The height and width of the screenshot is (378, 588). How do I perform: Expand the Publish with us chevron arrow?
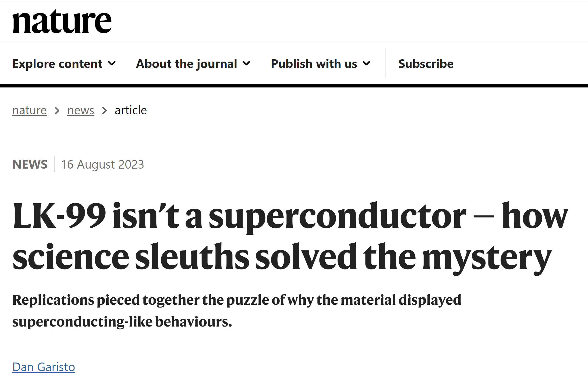pyautogui.click(x=366, y=63)
